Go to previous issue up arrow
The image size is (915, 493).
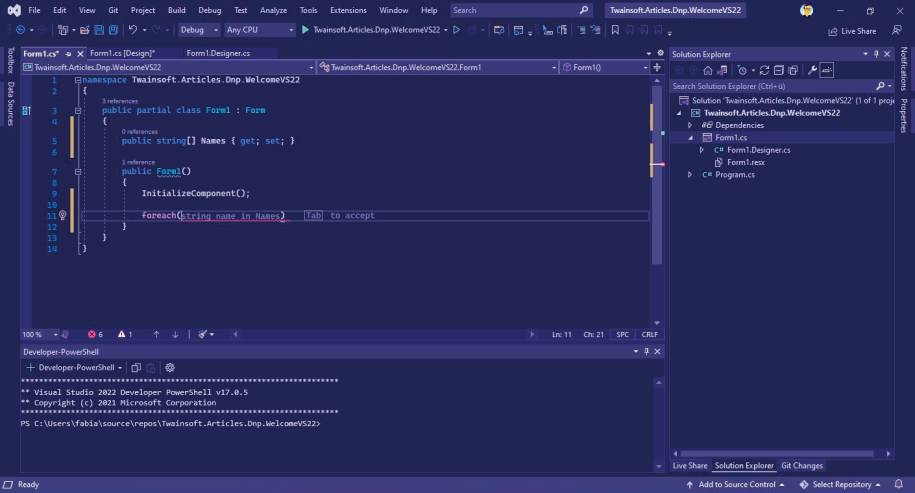(x=156, y=334)
